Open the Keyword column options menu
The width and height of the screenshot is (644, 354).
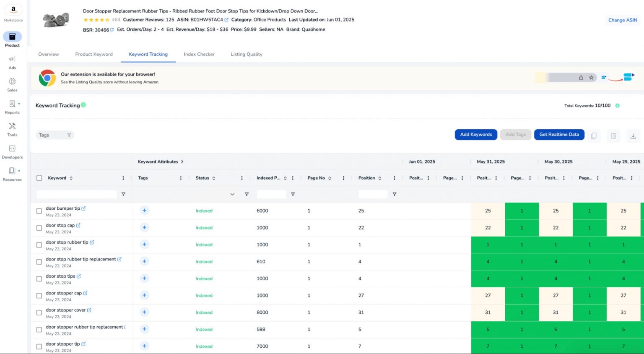pos(123,178)
